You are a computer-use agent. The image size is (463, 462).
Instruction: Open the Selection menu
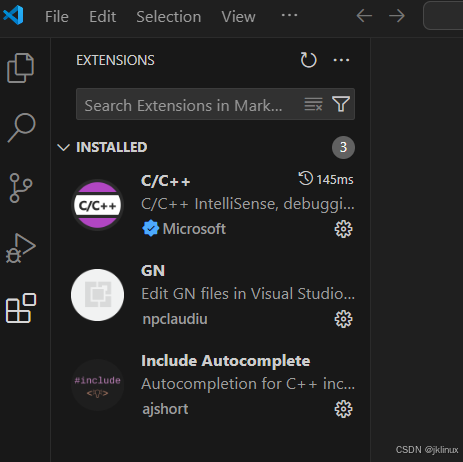pyautogui.click(x=169, y=17)
